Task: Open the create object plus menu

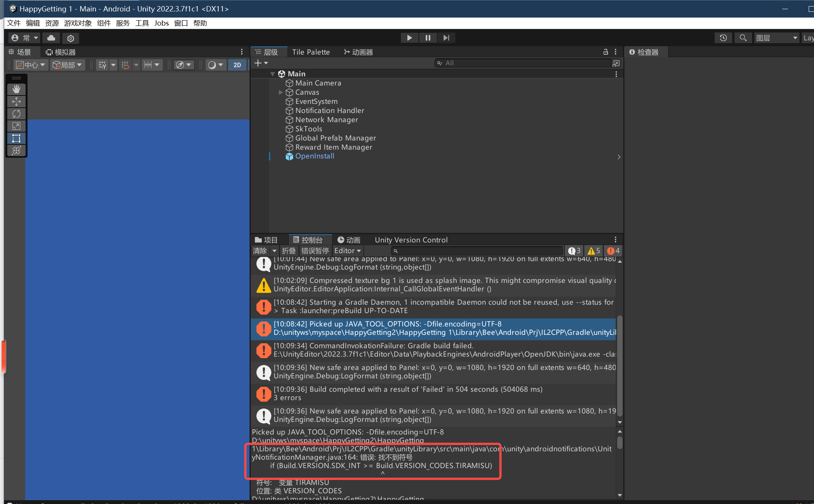Action: click(x=261, y=63)
